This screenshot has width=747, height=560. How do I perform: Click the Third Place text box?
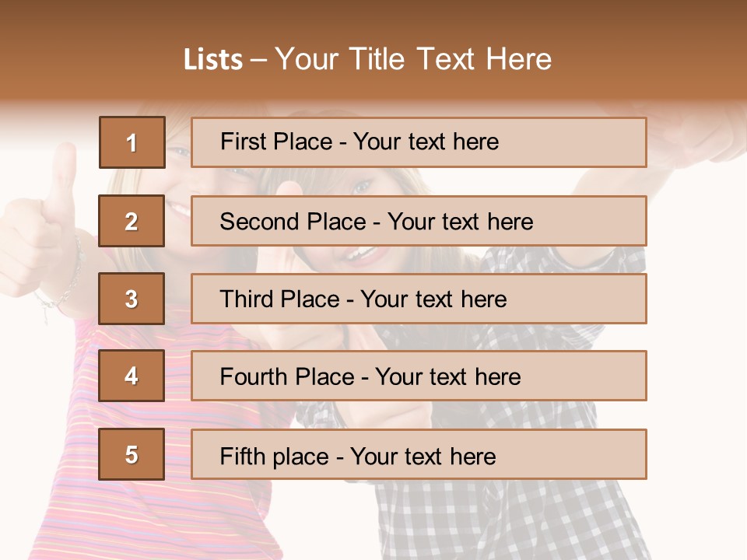419,299
